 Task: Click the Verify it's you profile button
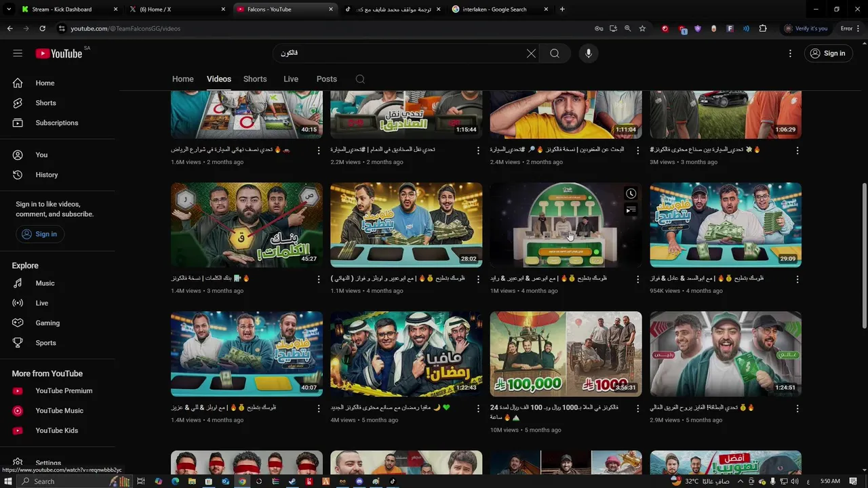point(806,28)
